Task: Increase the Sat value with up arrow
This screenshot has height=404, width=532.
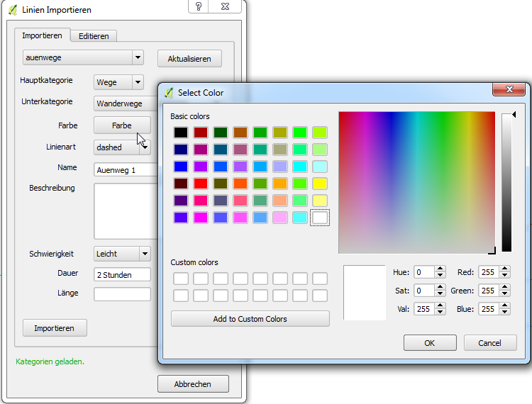Action: point(440,287)
